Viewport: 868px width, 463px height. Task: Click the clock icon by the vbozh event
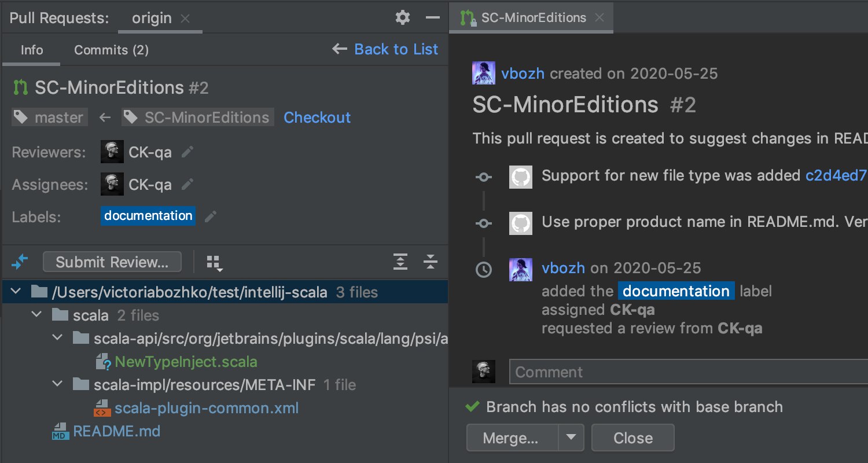click(484, 270)
